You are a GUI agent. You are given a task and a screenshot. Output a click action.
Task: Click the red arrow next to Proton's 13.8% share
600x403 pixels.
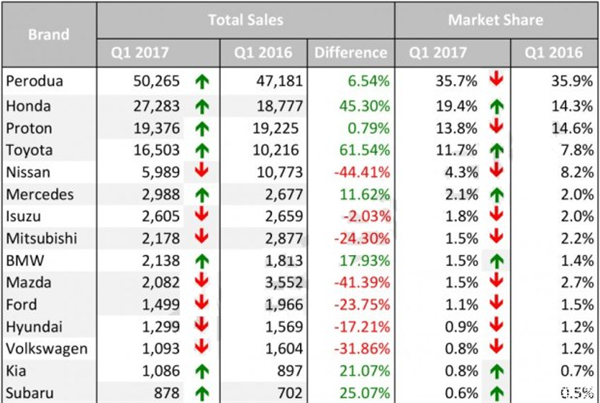496,127
